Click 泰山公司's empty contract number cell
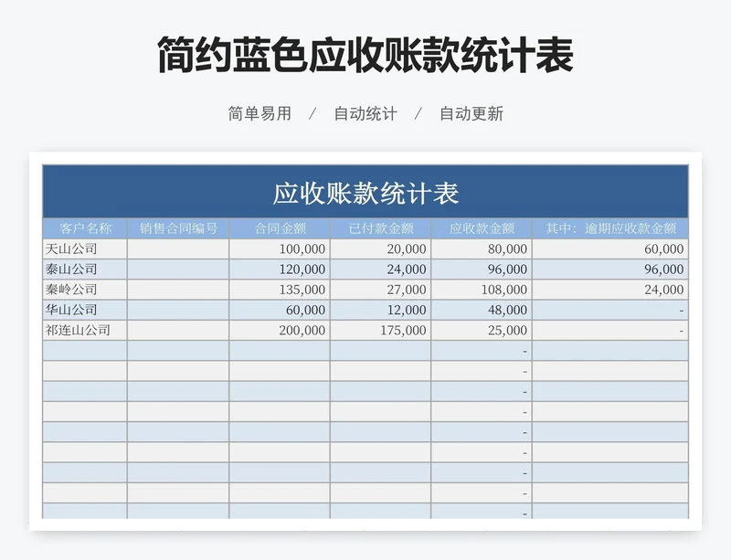The width and height of the screenshot is (731, 560). 178,269
